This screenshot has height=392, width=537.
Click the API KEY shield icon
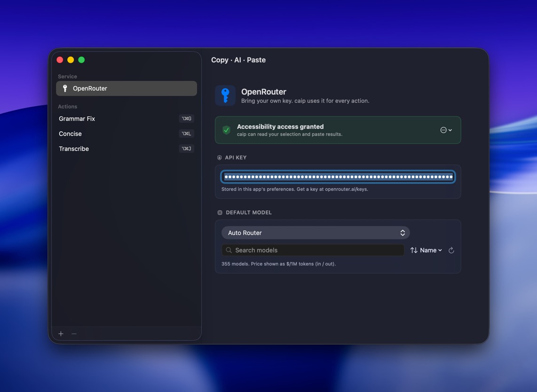click(220, 157)
